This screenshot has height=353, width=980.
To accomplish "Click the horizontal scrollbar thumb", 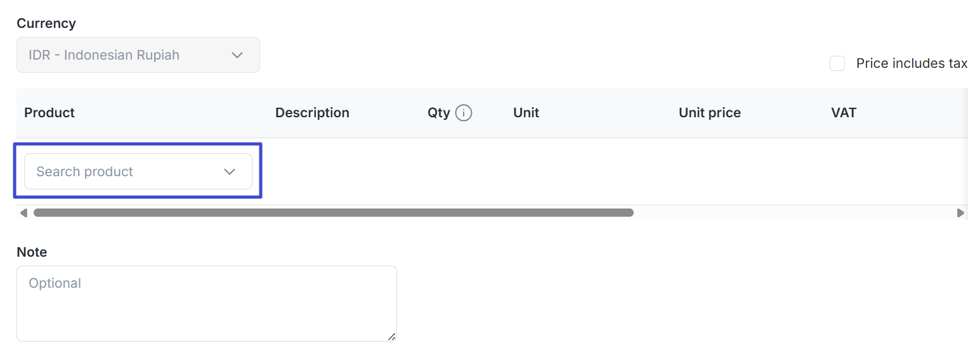I will [x=334, y=213].
